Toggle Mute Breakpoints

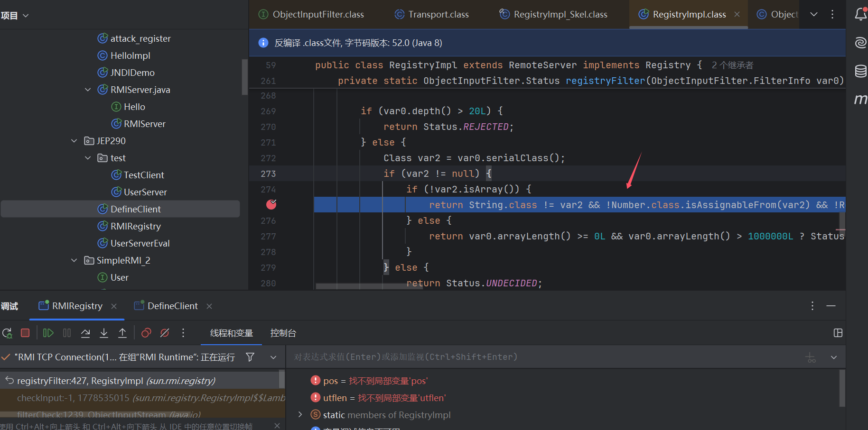[165, 333]
